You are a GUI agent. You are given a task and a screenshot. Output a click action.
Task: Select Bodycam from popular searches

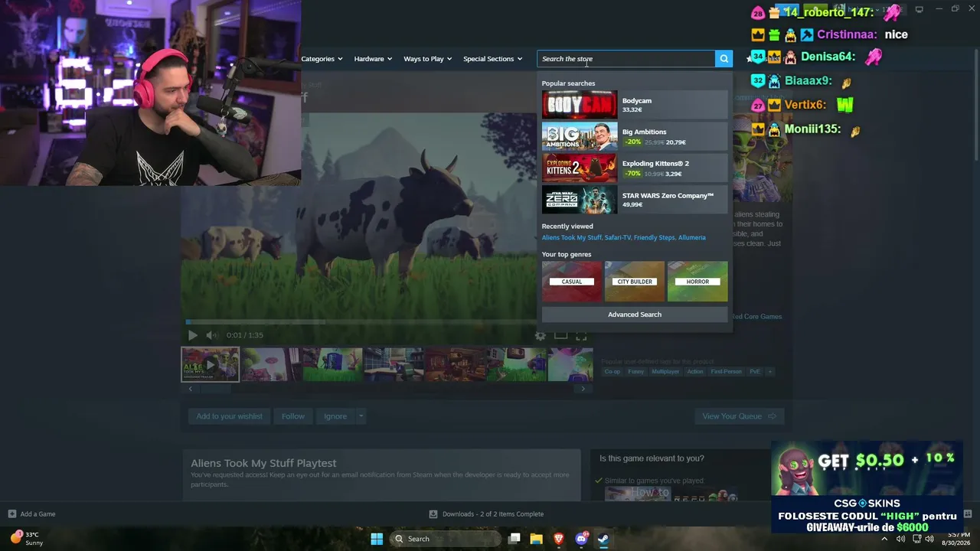tap(635, 105)
